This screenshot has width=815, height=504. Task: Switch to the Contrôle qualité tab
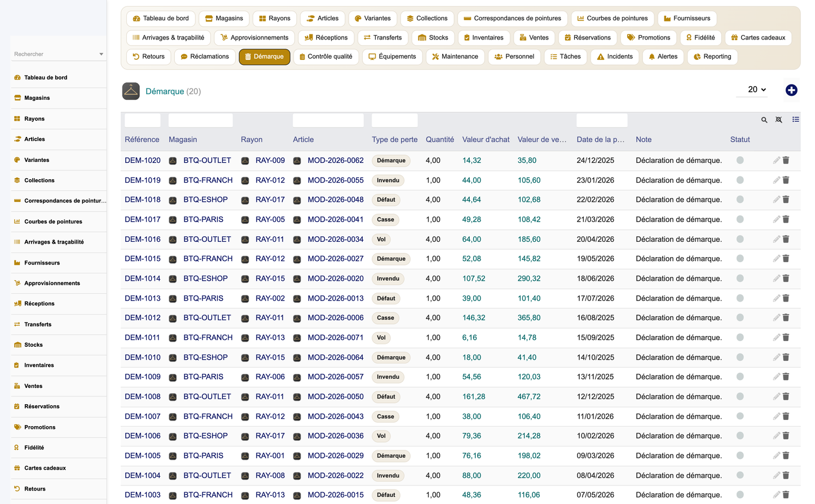(x=326, y=57)
